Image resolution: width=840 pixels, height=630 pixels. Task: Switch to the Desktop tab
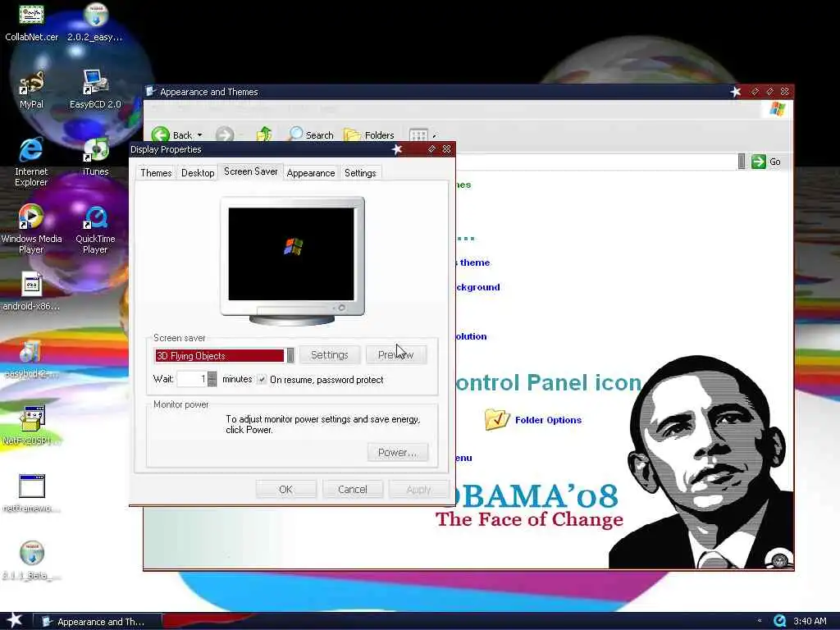(198, 172)
